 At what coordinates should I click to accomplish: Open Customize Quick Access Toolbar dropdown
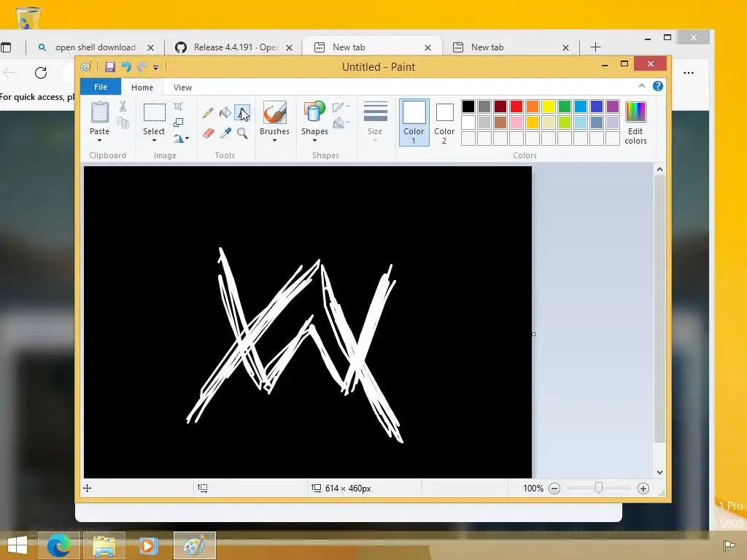[156, 68]
